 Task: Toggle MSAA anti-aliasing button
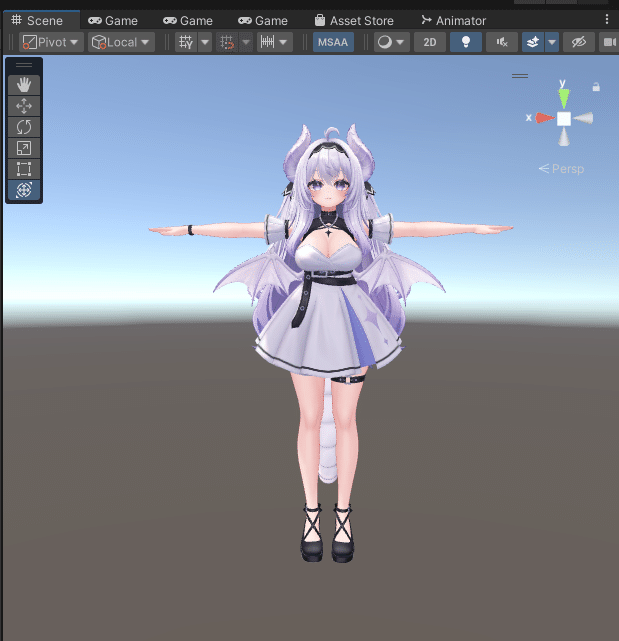tap(333, 42)
